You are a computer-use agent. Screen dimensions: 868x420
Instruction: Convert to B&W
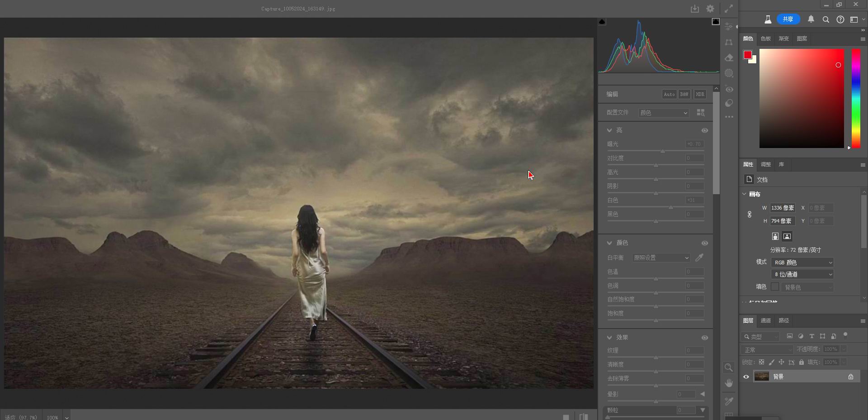684,94
